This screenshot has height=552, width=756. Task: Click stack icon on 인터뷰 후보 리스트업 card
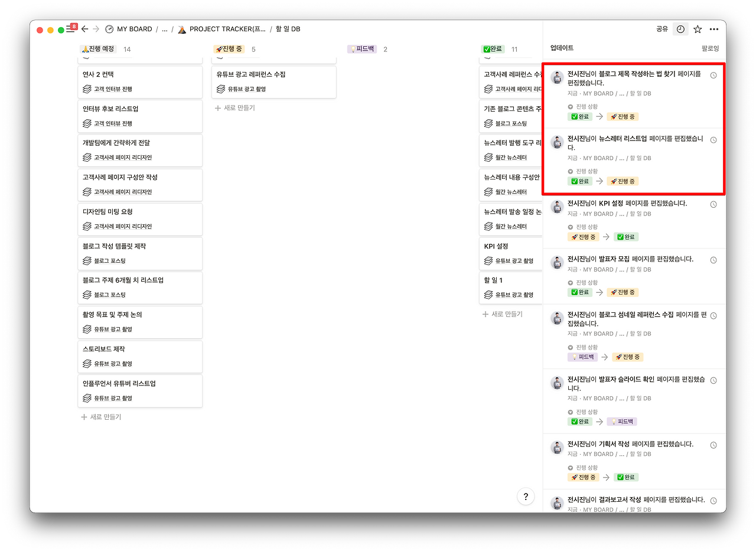point(87,123)
